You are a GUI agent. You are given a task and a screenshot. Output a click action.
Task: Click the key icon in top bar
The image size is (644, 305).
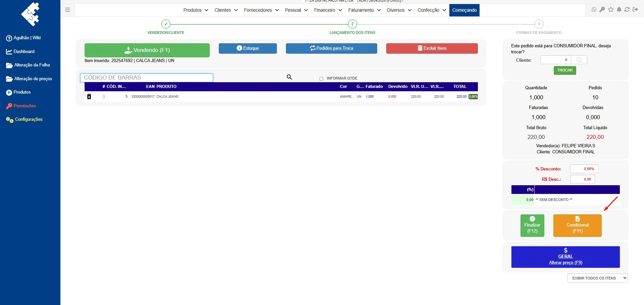coord(602,9)
